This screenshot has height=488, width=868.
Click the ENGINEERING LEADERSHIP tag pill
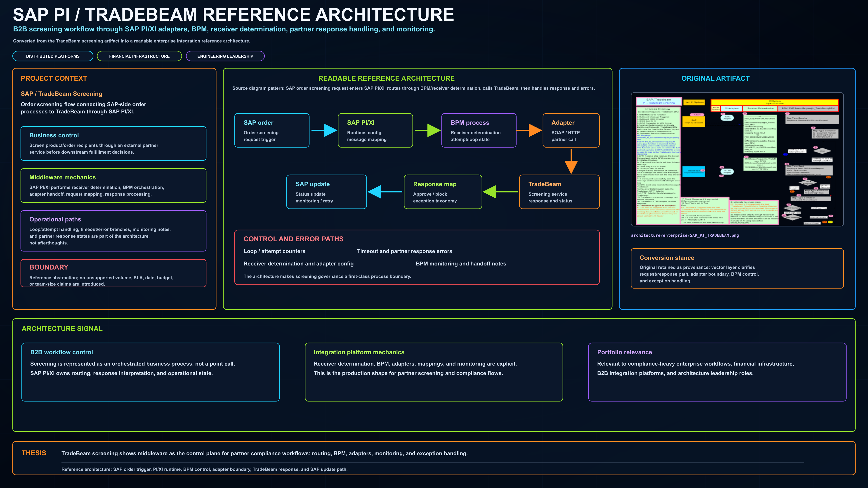click(x=225, y=56)
